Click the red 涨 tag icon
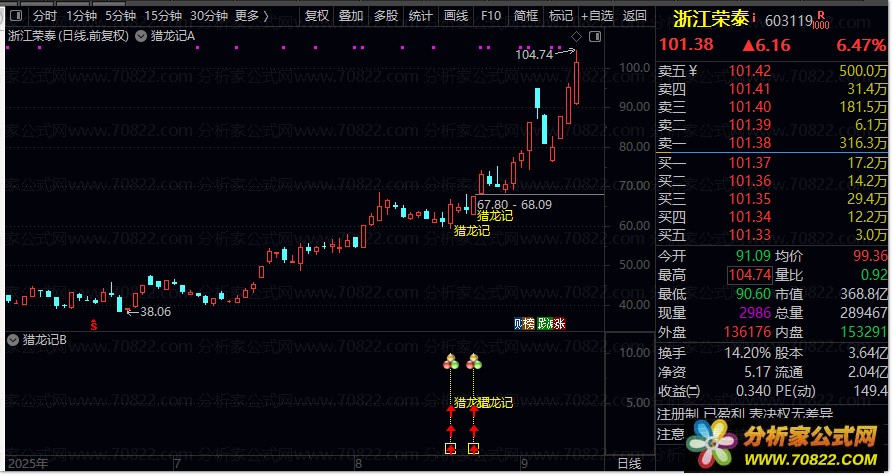The height and width of the screenshot is (476, 894). (x=559, y=324)
